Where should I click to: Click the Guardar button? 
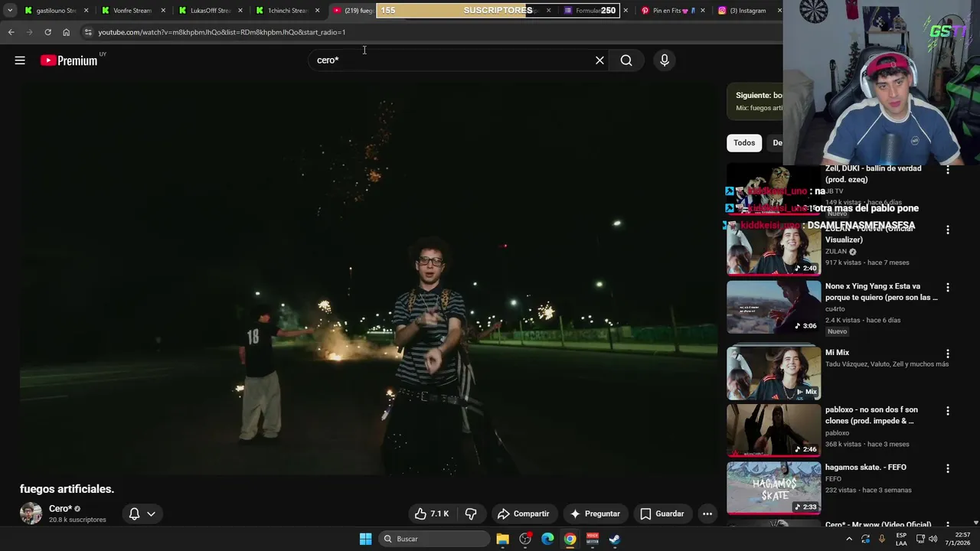[662, 514]
